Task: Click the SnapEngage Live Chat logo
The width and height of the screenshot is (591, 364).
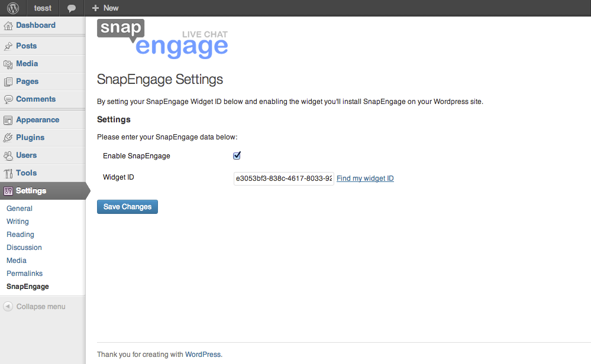Action: [x=163, y=39]
